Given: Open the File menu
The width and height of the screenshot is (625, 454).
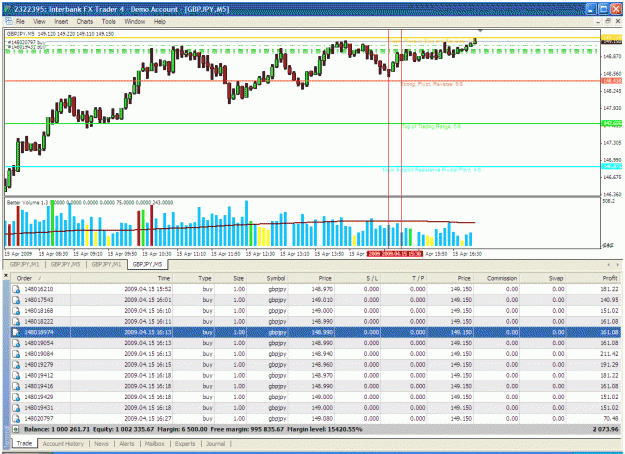Looking at the screenshot, I should (20, 22).
